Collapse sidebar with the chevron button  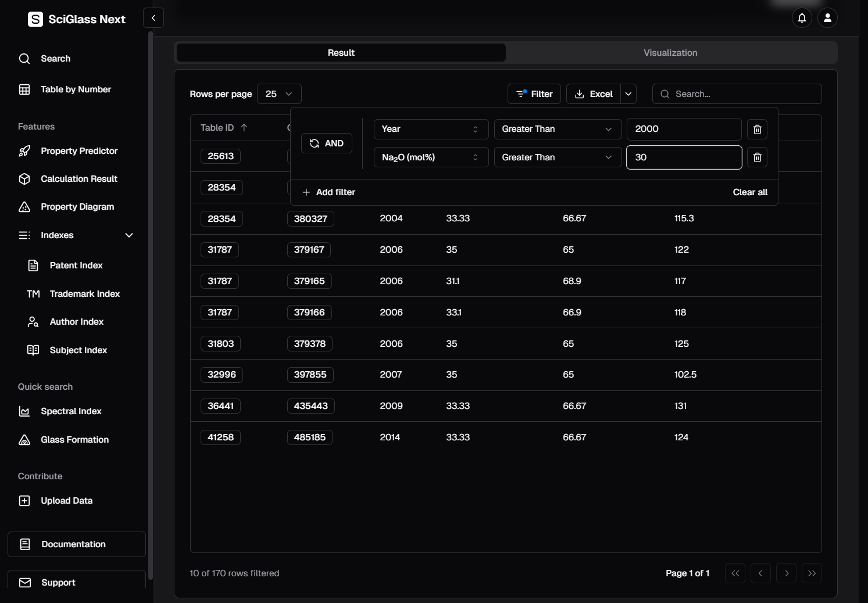(x=153, y=18)
